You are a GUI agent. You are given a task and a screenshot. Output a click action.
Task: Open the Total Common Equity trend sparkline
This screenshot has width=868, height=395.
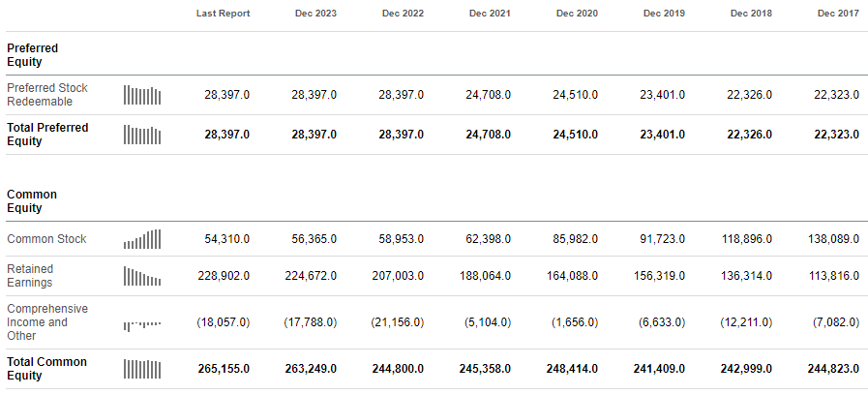142,369
